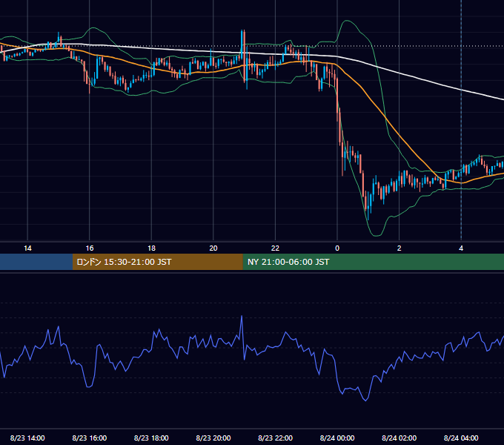Click the 8/24 00:00 time label
Screen dimensions: 504x445
click(337, 438)
